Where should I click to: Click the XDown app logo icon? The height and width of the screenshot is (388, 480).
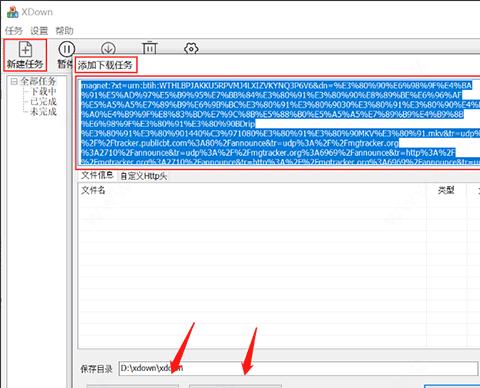13,12
